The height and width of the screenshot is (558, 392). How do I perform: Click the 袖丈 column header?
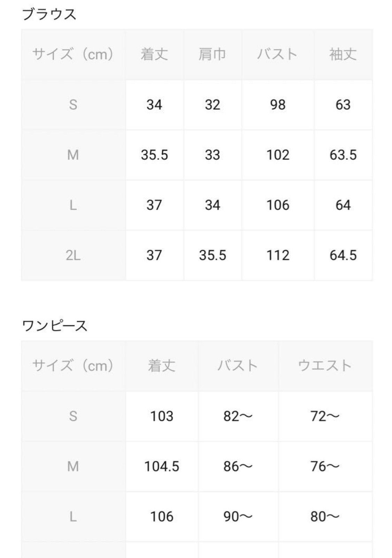click(x=343, y=54)
